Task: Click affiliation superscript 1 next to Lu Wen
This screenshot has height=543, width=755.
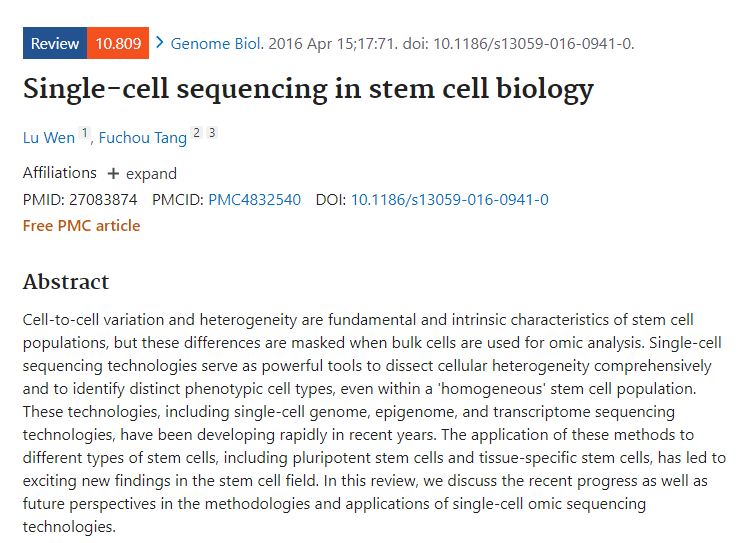Action: tap(85, 132)
